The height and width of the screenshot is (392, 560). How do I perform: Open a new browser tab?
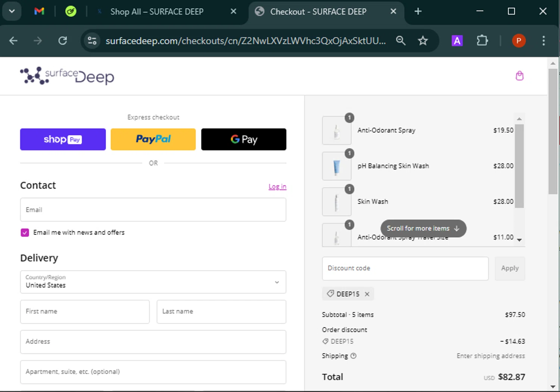tap(418, 11)
